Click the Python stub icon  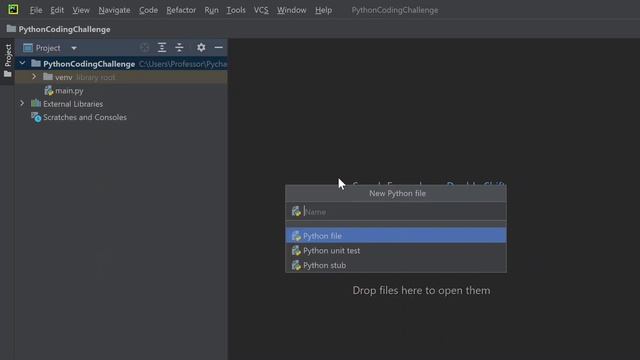point(296,265)
